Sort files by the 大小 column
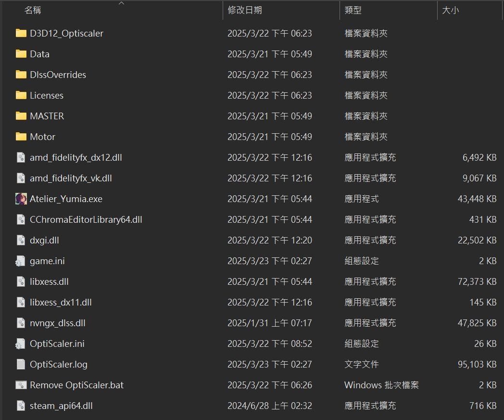Image resolution: width=504 pixels, height=420 pixels. (451, 10)
